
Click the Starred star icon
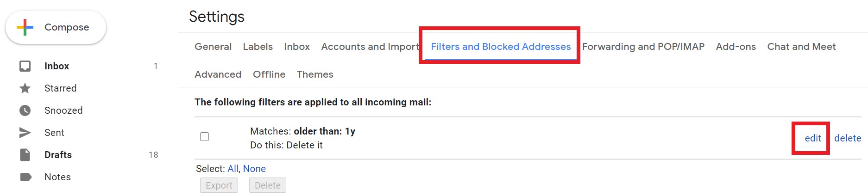[x=25, y=88]
